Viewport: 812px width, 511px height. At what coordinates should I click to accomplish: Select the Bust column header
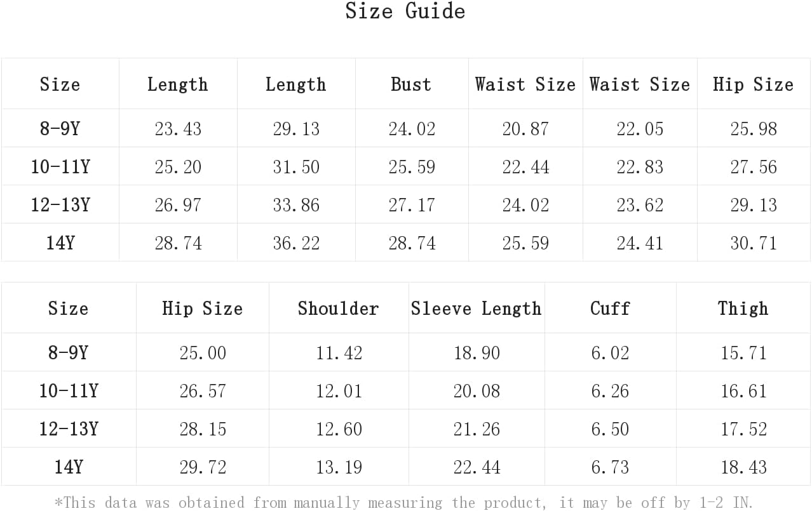pyautogui.click(x=411, y=84)
